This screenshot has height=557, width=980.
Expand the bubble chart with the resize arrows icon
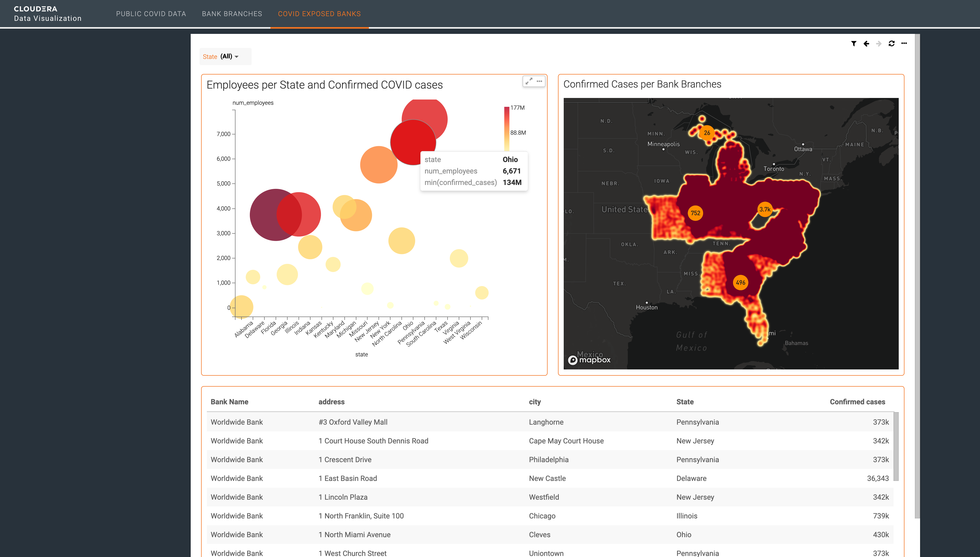529,81
